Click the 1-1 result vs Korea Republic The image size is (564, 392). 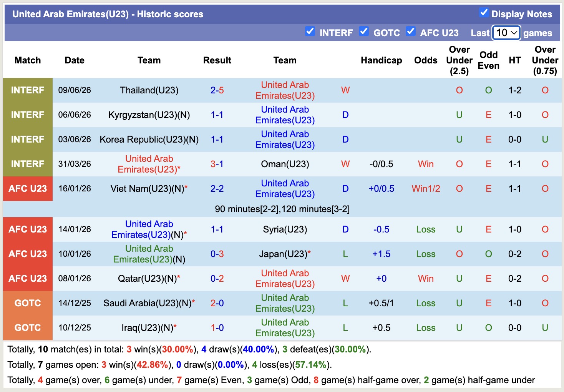(217, 140)
